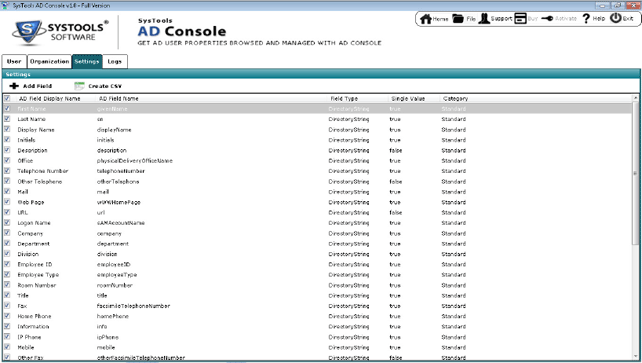Select the 'Web Page' row text

[x=31, y=202]
